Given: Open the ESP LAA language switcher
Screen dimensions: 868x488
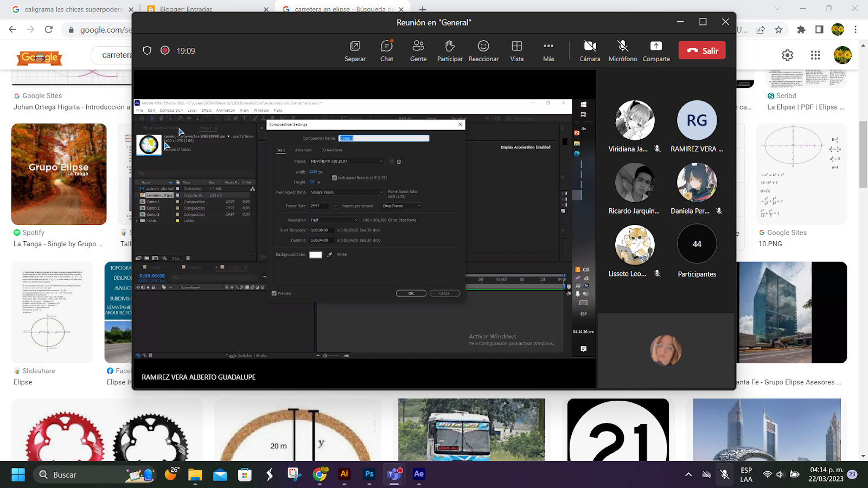Looking at the screenshot, I should pos(746,474).
